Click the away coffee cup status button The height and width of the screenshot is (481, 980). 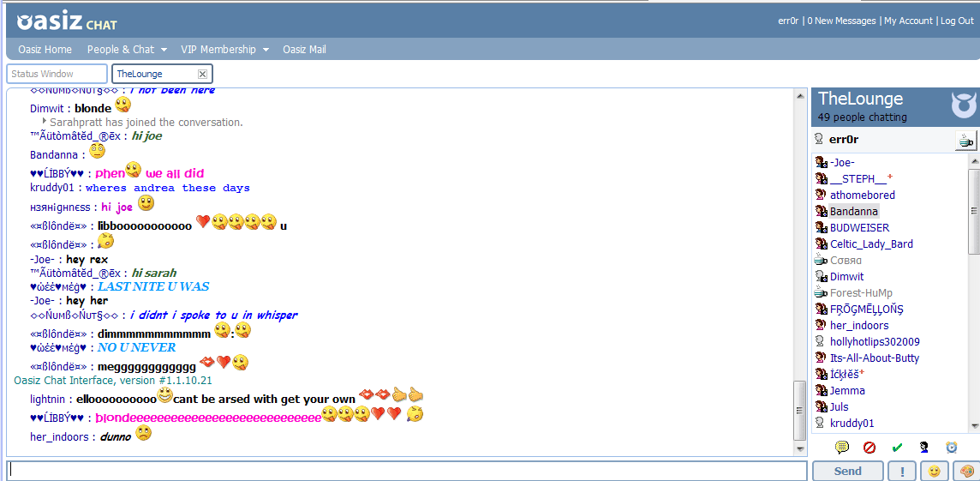coord(965,141)
